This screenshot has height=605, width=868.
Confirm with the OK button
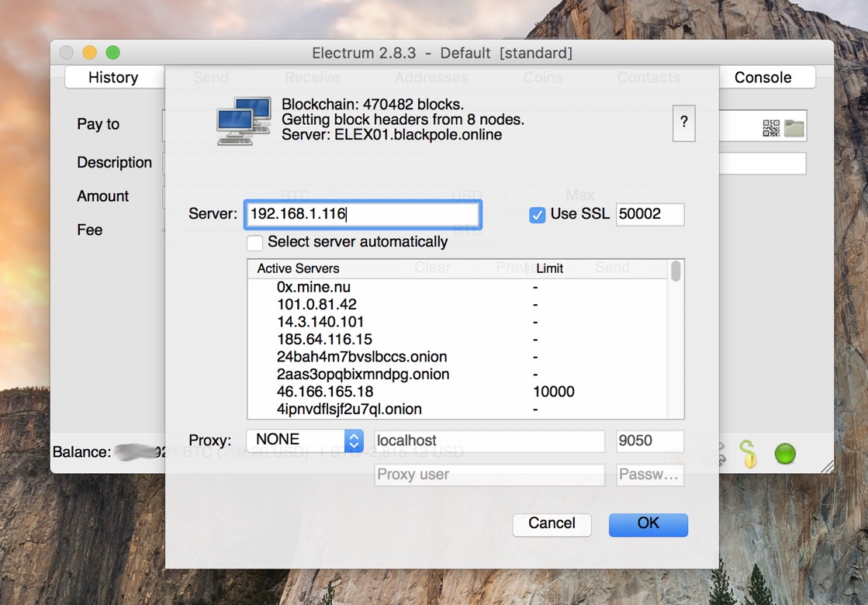[648, 524]
